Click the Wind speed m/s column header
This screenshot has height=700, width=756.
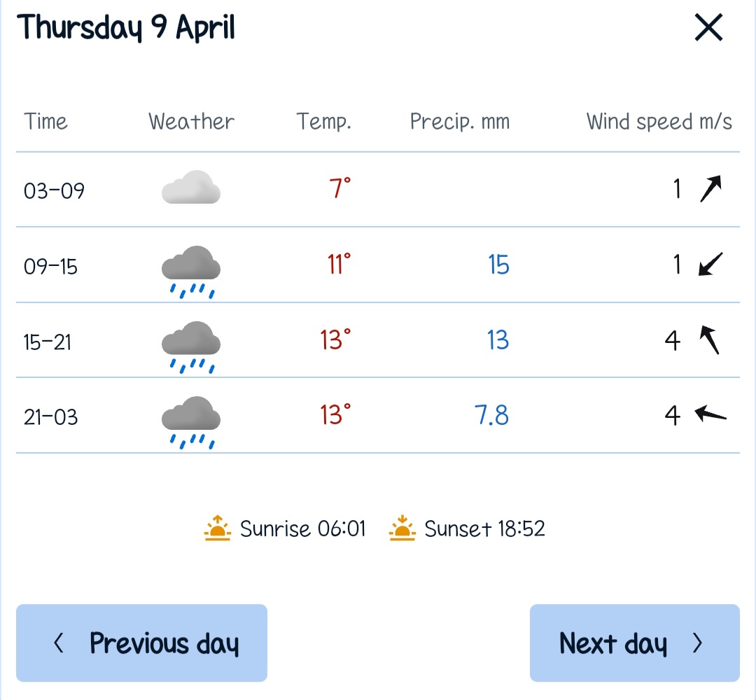[x=659, y=122]
